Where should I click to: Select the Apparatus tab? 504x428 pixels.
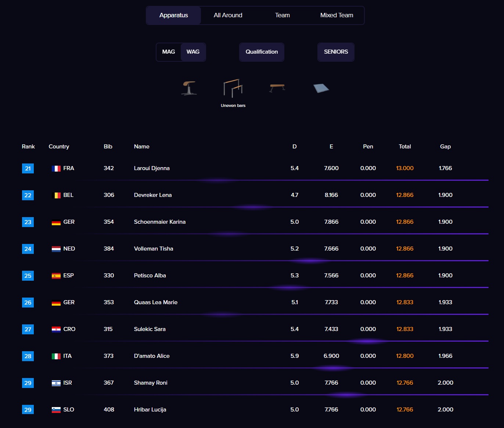click(173, 15)
